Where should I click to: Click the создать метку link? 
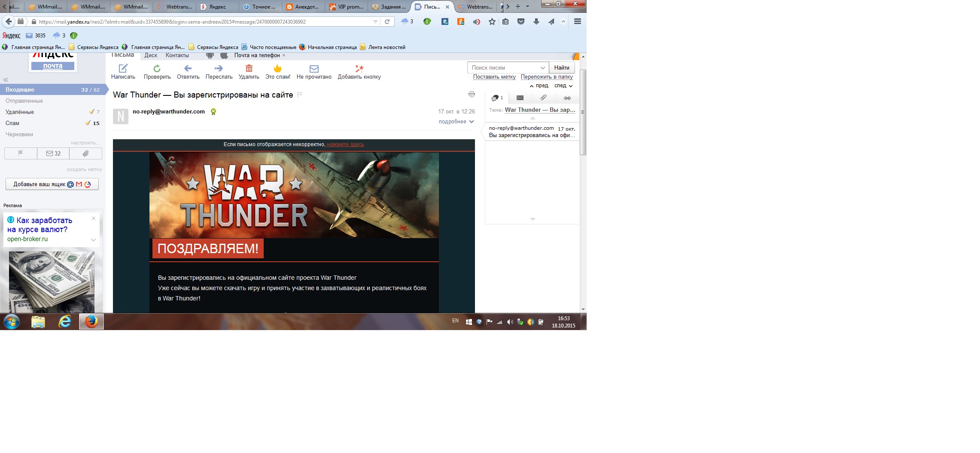click(x=84, y=170)
